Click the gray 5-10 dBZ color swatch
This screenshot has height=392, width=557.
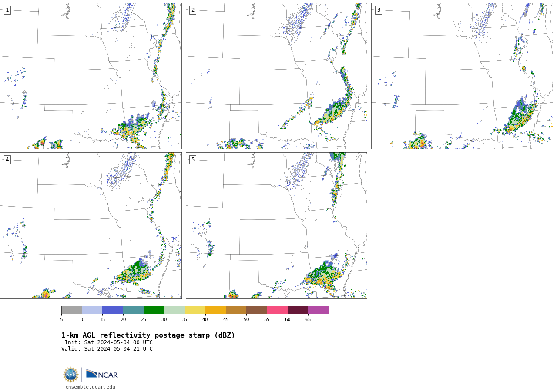pos(71,310)
